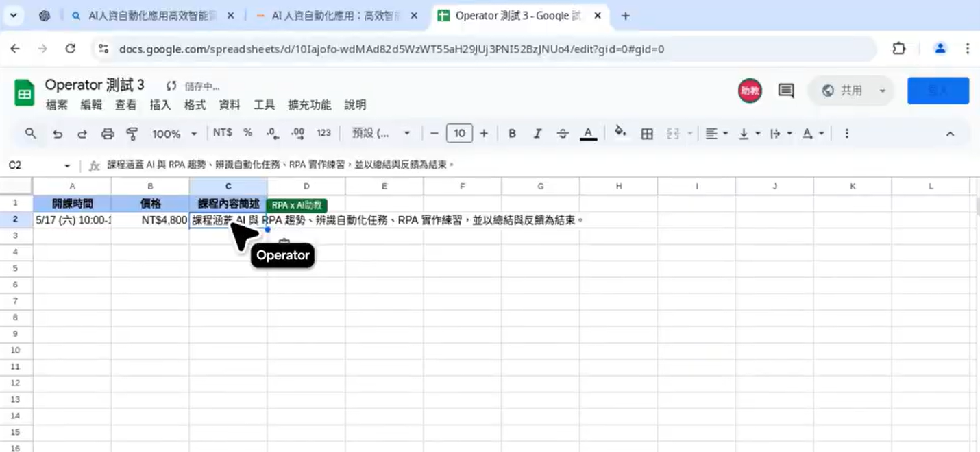Open the 工具 menu
This screenshot has height=452, width=980.
click(x=264, y=105)
